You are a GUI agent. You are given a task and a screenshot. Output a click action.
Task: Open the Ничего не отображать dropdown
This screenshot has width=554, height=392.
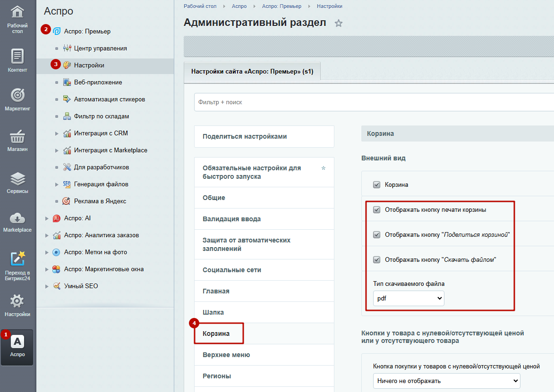point(447,381)
